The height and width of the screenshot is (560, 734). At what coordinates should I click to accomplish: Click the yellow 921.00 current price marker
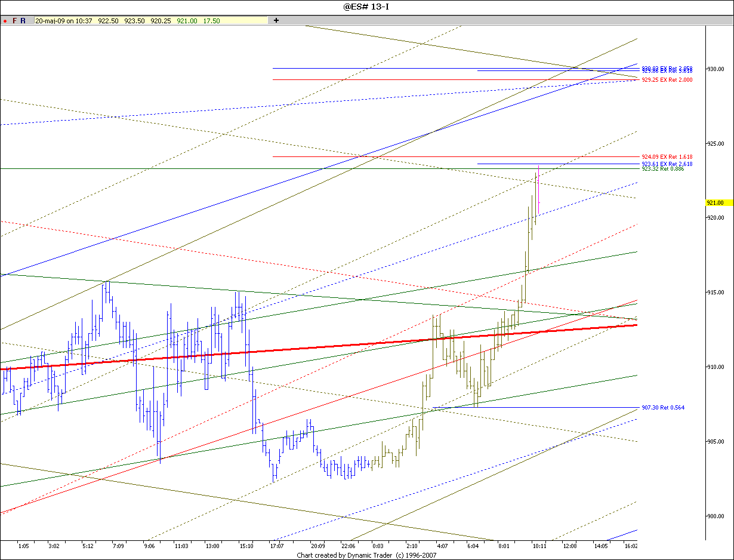coord(719,203)
